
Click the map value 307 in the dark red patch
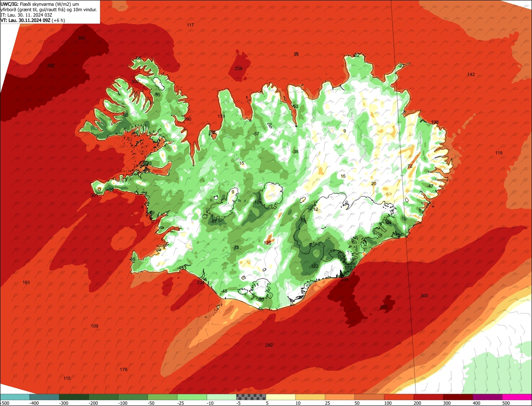[384, 307]
